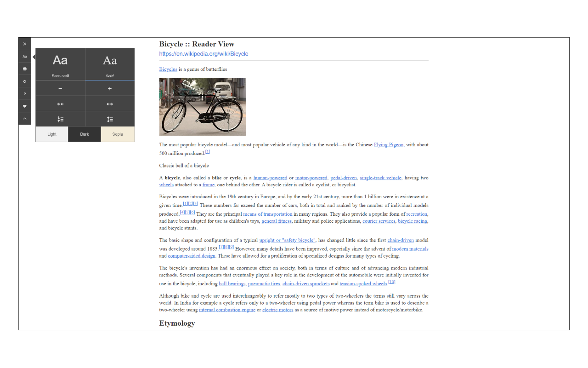The width and height of the screenshot is (588, 368).
Task: Click the citation marker [1]
Action: (207, 151)
